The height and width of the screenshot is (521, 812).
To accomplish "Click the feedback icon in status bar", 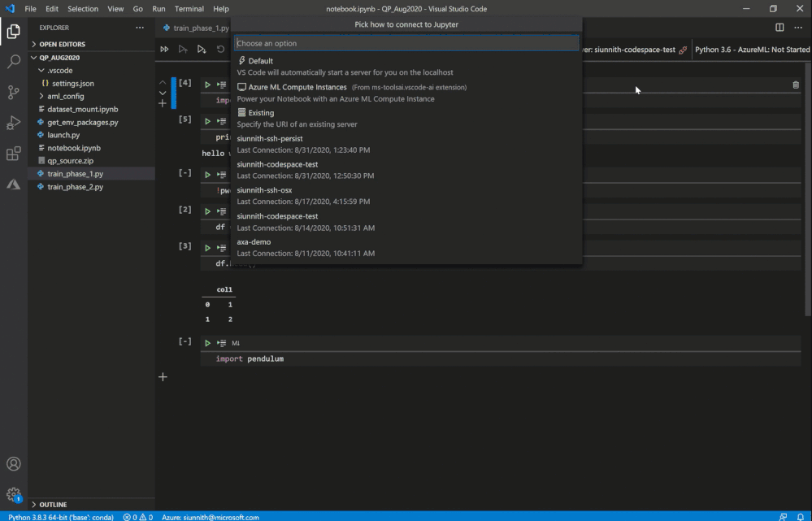I will click(783, 517).
